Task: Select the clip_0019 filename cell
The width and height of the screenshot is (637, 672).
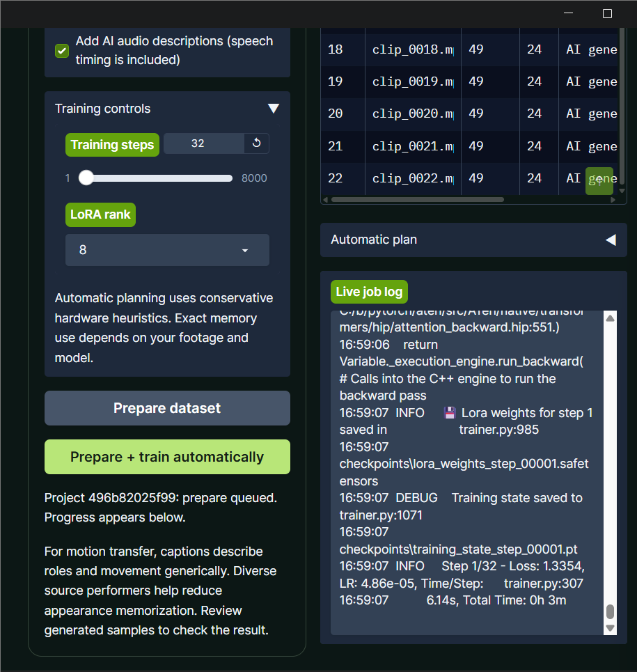Action: [413, 82]
